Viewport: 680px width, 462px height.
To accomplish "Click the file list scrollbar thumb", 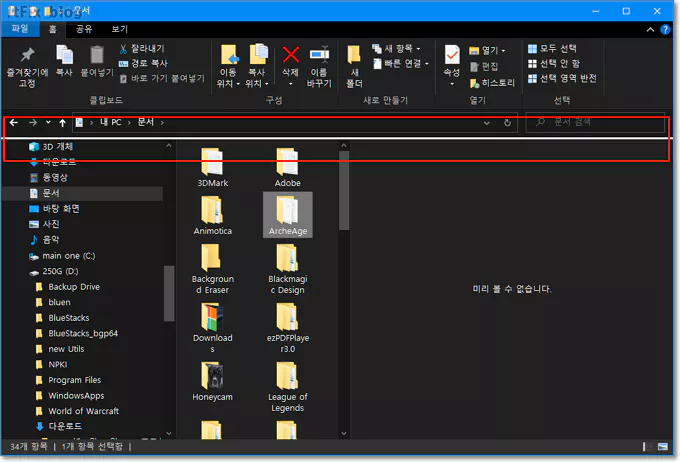I will pyautogui.click(x=344, y=190).
